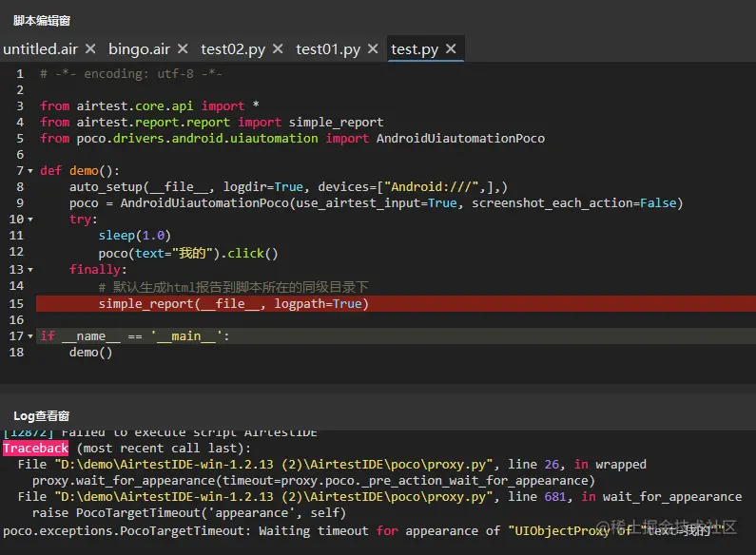Open the test02.py tab
756x555 pixels.
233,49
